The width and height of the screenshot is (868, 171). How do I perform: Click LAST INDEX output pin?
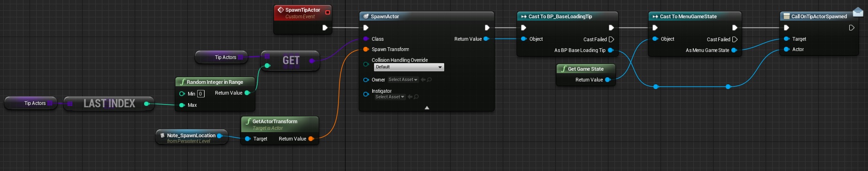[x=147, y=104]
